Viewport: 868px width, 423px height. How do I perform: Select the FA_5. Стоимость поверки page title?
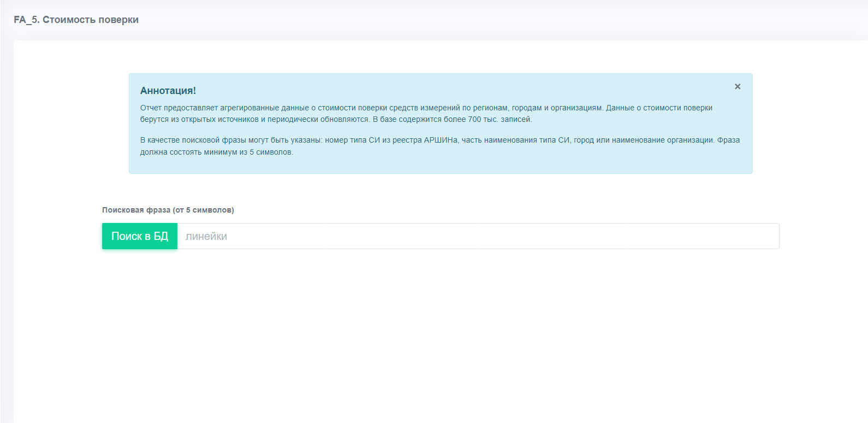[x=76, y=20]
